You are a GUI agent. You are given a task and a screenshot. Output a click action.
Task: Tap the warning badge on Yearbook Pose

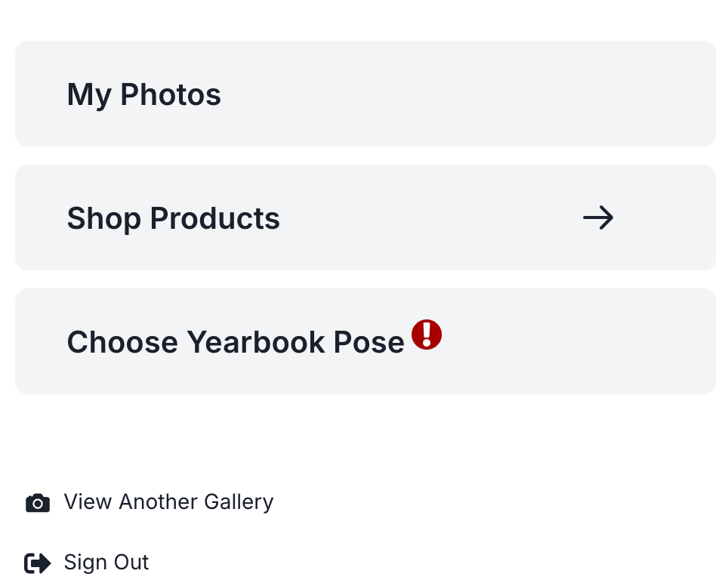(427, 334)
